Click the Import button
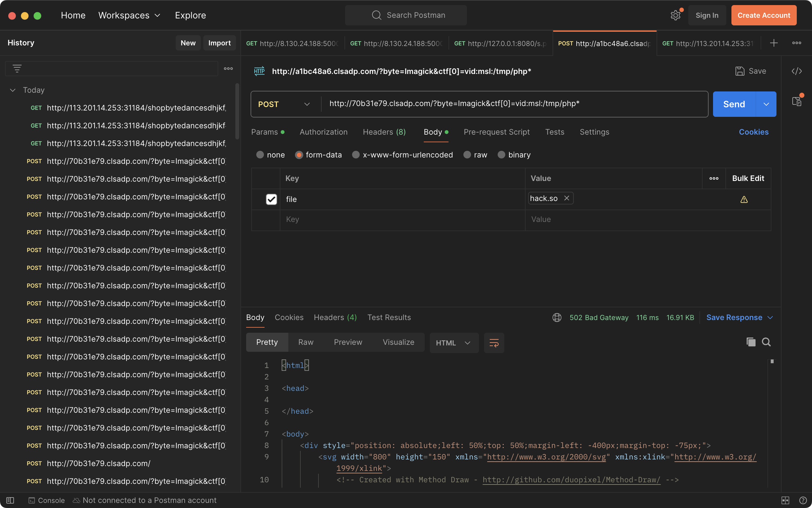This screenshot has width=812, height=508. 219,43
